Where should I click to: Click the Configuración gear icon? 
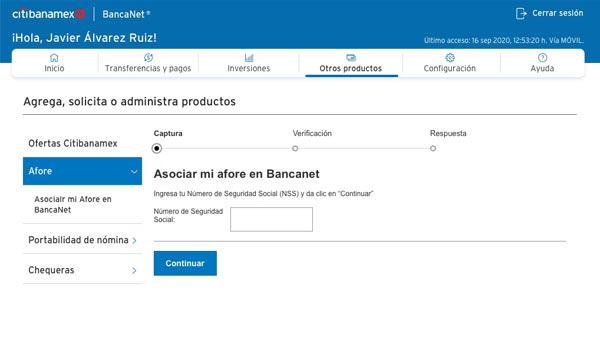click(x=450, y=58)
